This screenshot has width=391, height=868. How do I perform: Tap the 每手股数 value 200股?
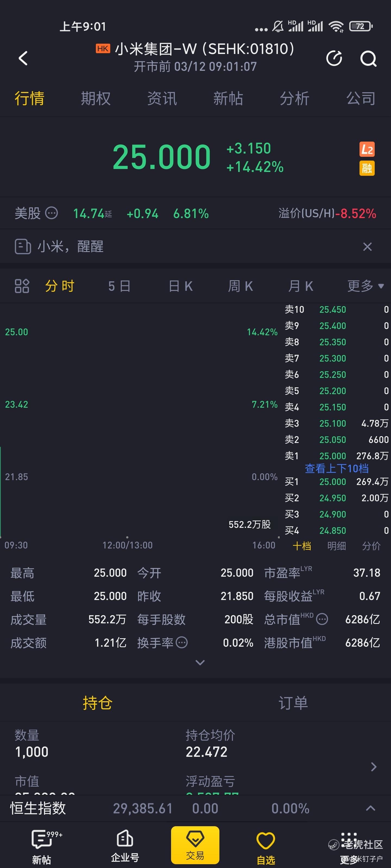239,619
